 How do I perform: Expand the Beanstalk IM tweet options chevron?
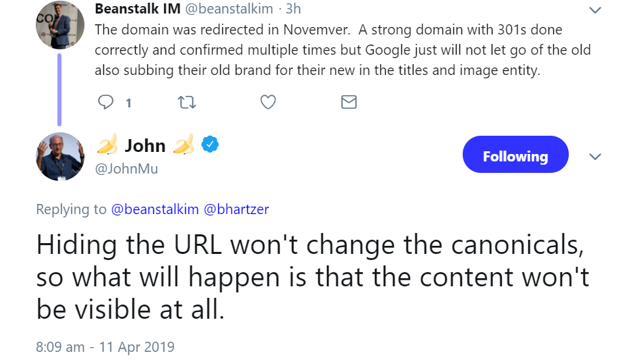[595, 10]
